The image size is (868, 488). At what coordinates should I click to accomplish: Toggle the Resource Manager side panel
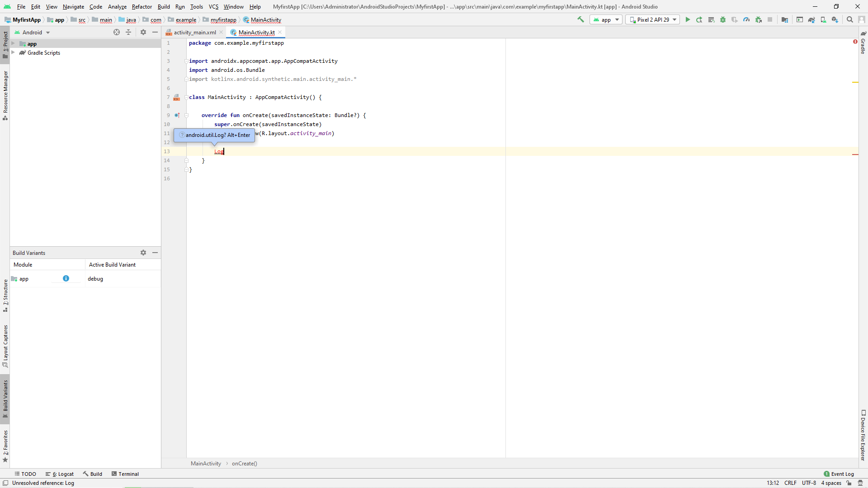(x=5, y=95)
